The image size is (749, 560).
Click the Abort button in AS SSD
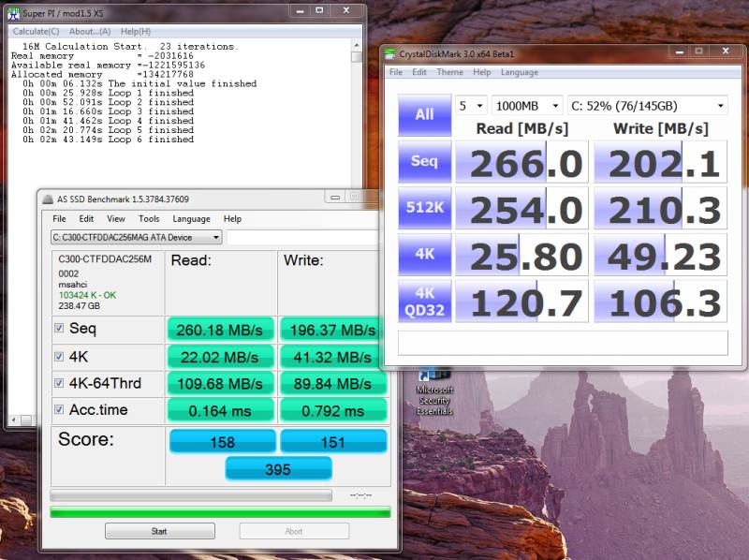(294, 531)
